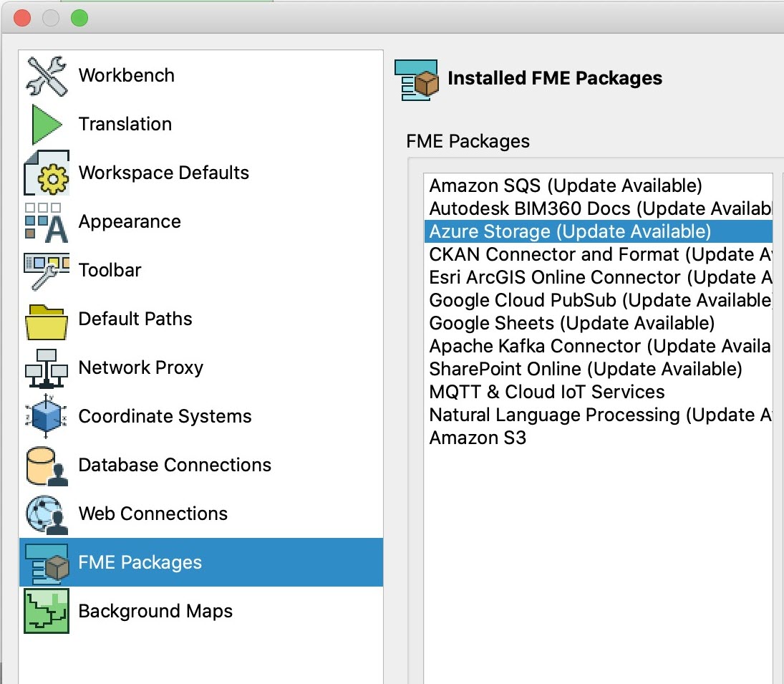Click the Appearance letter A icon

click(47, 222)
